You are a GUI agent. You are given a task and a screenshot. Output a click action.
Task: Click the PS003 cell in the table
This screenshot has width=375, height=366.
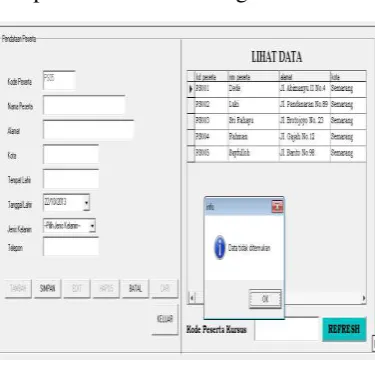tap(211, 121)
